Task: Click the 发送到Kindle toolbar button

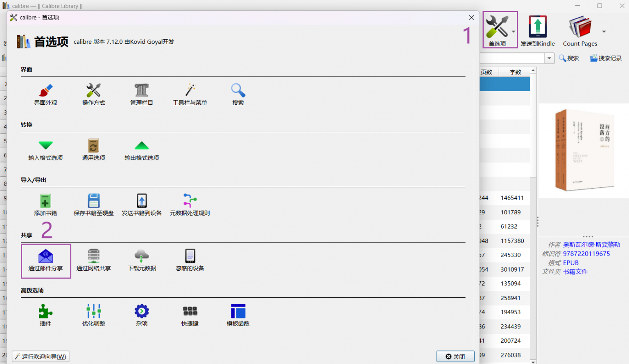Action: 538,31
